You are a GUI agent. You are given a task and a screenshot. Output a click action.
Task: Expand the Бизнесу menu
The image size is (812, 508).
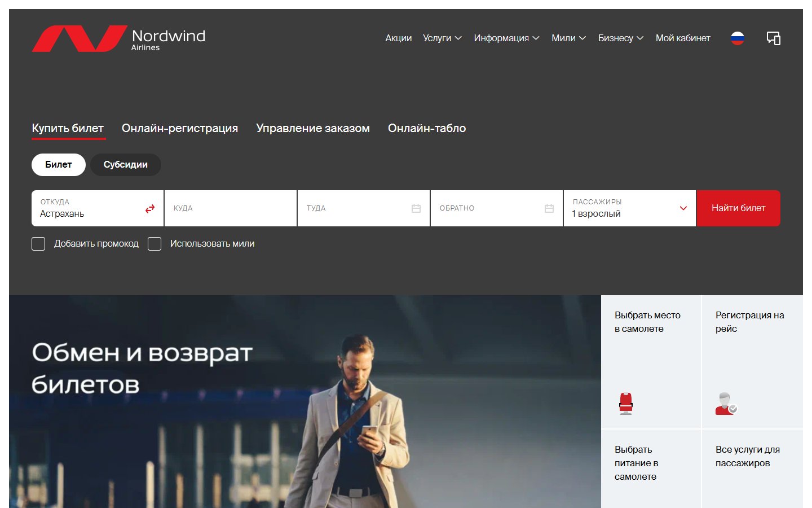point(621,38)
